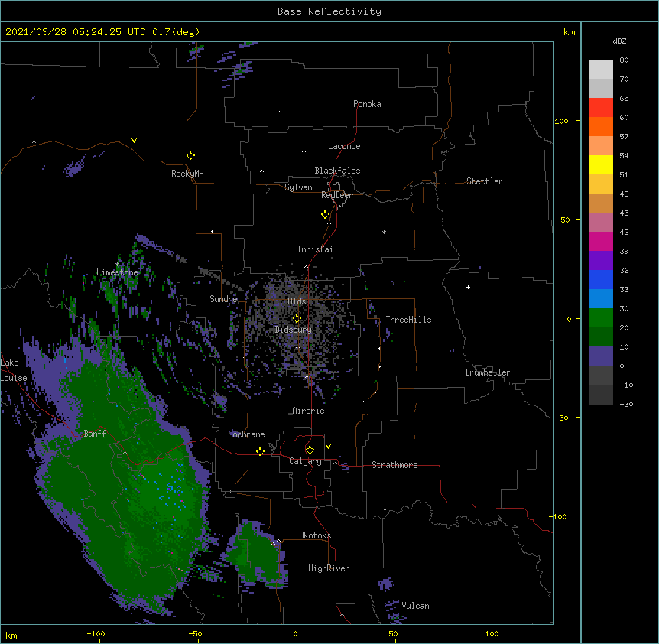Select the Drumheller map label
The width and height of the screenshot is (659, 644).
pos(488,372)
